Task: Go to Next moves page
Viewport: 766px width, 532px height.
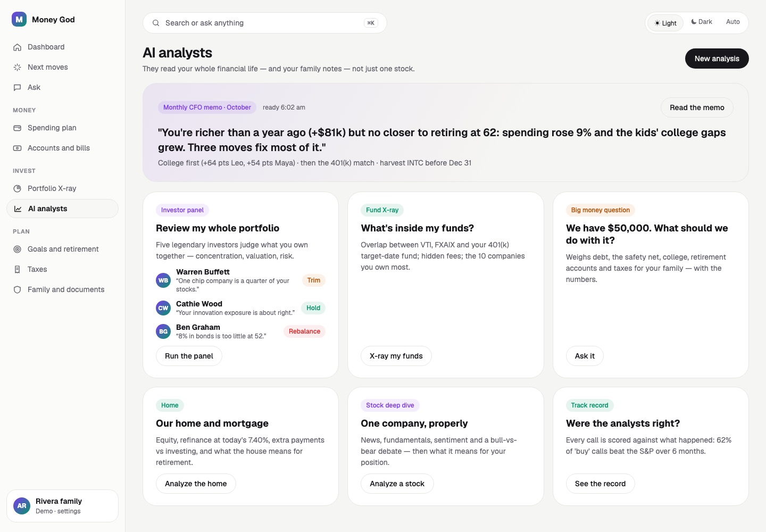Action: [62, 68]
